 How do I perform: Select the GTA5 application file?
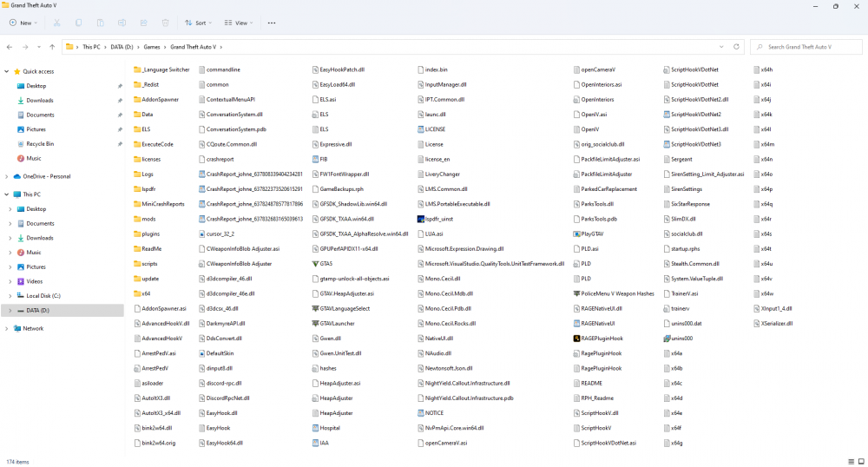[322, 264]
